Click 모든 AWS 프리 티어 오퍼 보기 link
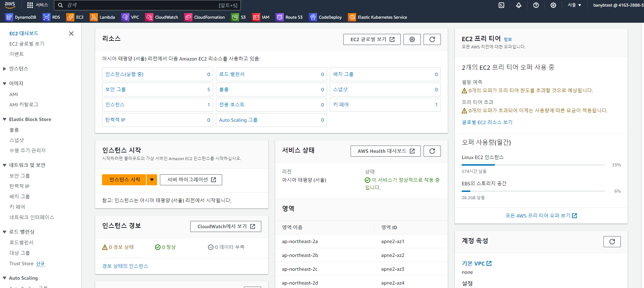Image resolution: width=644 pixels, height=288 pixels. point(541,216)
